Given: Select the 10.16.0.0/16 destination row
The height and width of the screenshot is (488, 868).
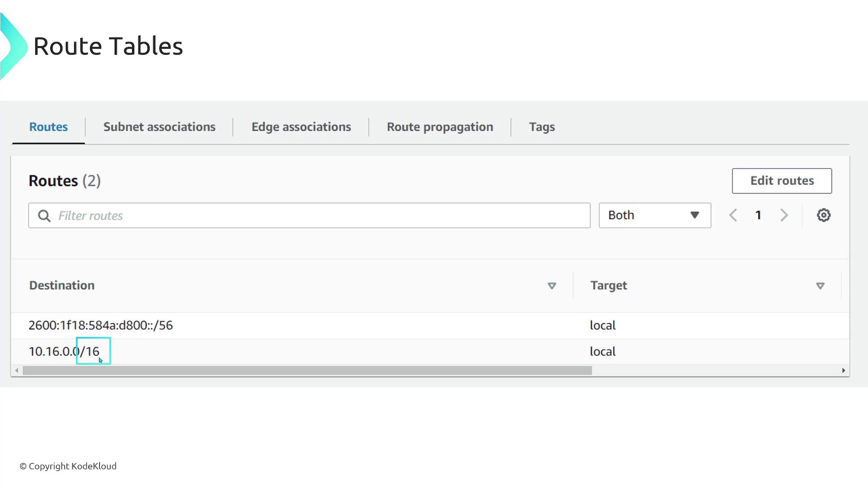Looking at the screenshot, I should tap(64, 352).
